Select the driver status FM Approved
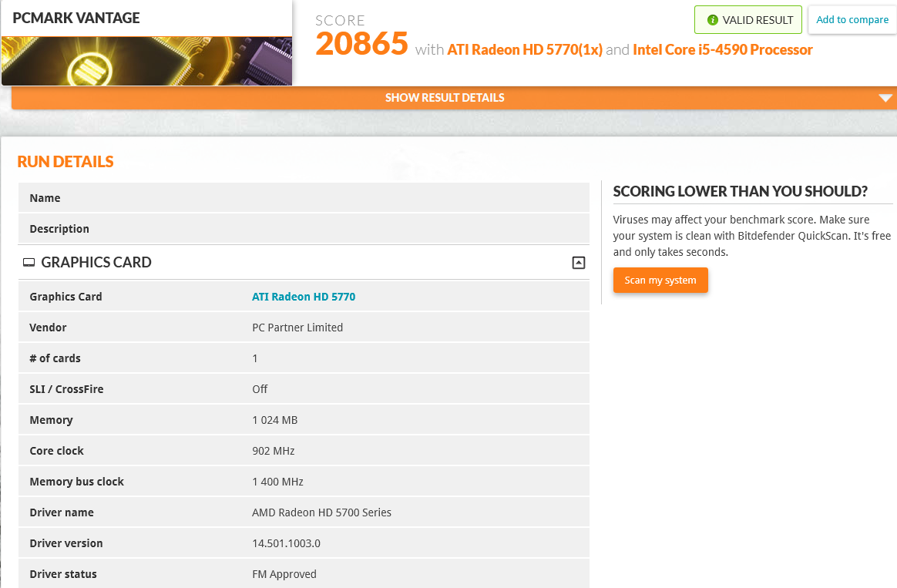Screen dimensions: 897x588 point(284,574)
